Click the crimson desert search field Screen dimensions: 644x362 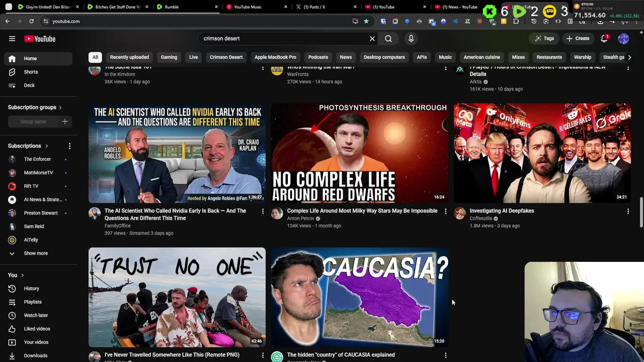click(x=284, y=39)
